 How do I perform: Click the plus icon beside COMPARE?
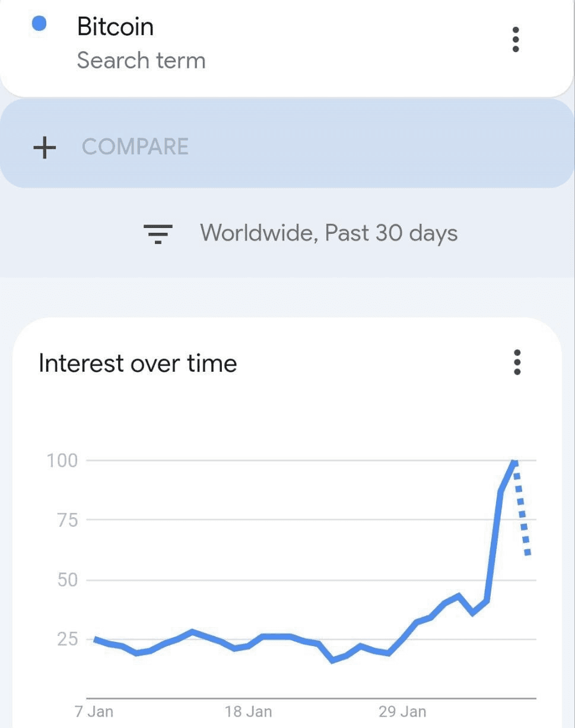click(45, 147)
